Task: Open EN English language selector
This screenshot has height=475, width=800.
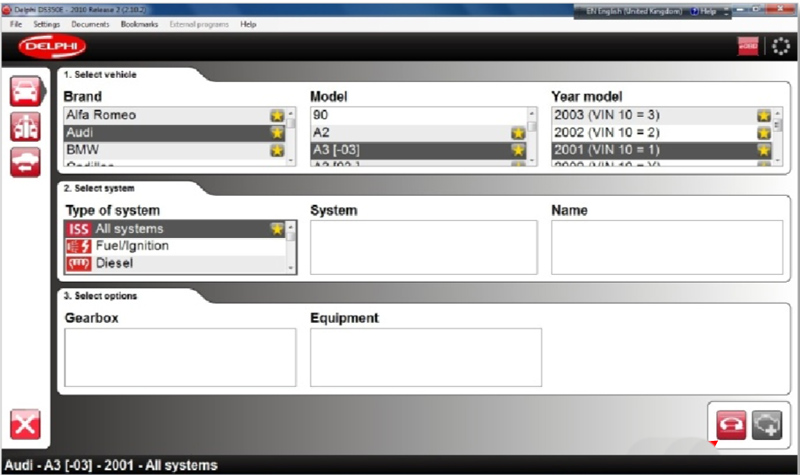Action: (x=634, y=11)
